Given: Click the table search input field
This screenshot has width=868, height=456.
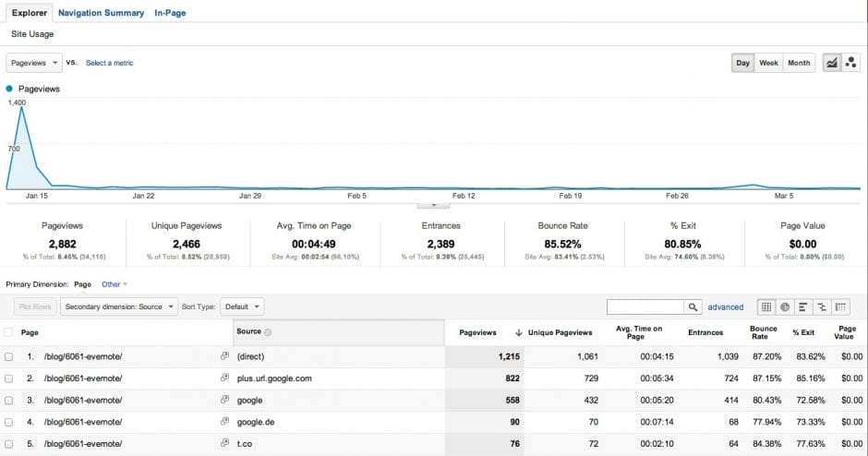Looking at the screenshot, I should point(645,306).
